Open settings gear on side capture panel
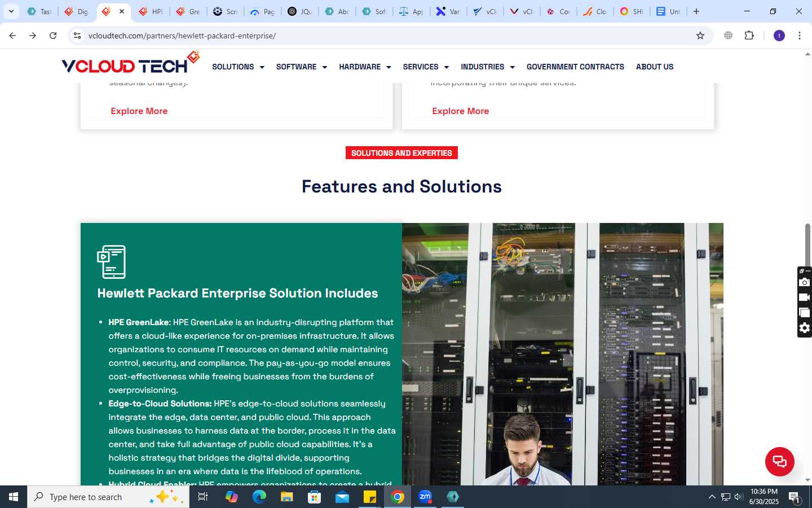This screenshot has height=508, width=812. (805, 328)
